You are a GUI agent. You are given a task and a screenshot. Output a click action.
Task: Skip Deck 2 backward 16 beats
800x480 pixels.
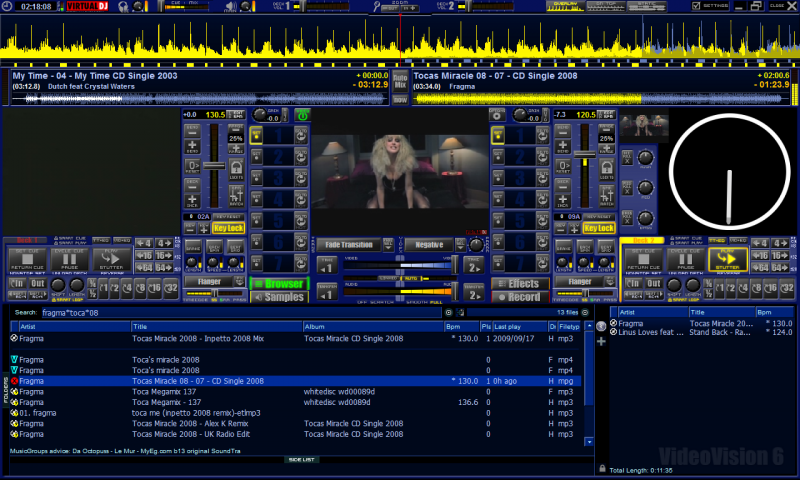[x=760, y=256]
